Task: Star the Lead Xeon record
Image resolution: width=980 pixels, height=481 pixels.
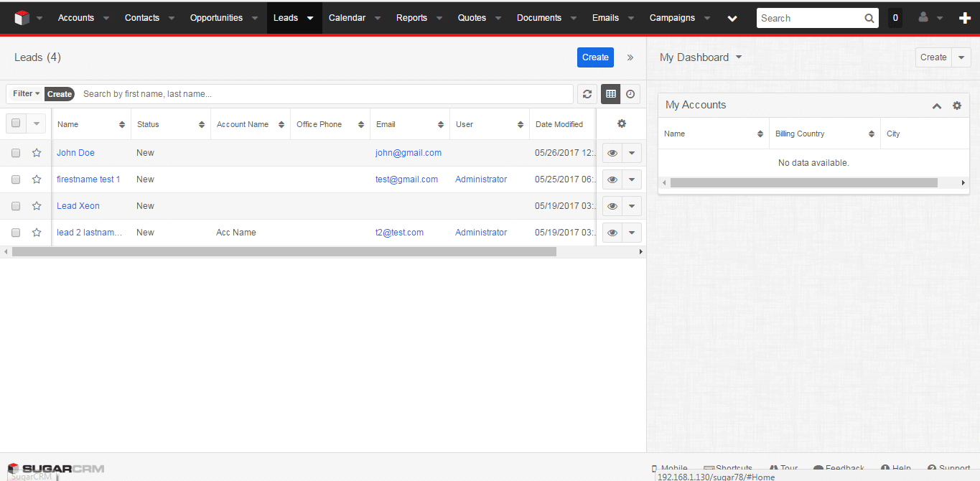Action: (x=37, y=205)
